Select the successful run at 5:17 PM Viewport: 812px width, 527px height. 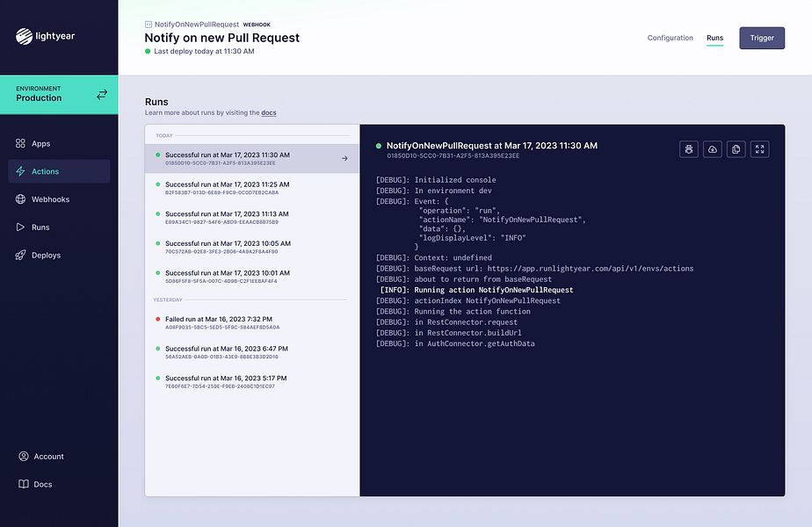(x=251, y=382)
